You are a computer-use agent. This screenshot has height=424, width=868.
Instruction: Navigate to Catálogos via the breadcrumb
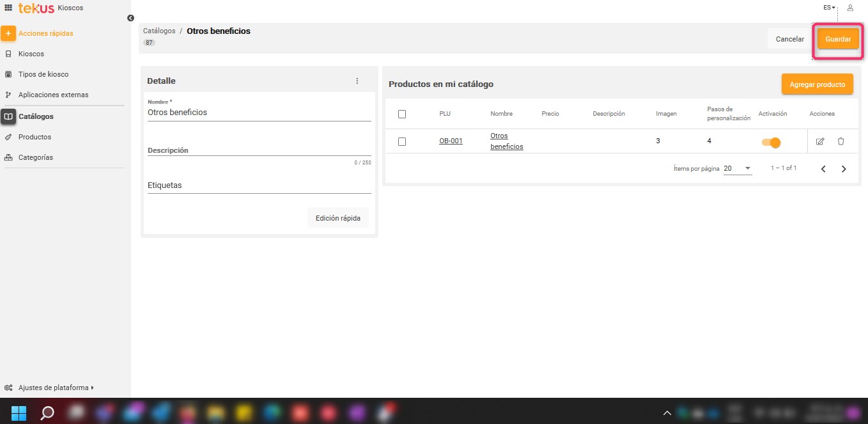[x=159, y=30]
